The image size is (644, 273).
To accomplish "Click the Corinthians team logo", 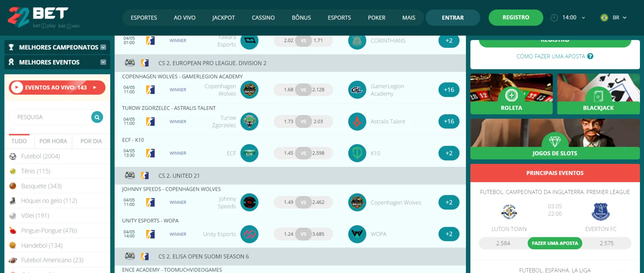I will coord(357,41).
